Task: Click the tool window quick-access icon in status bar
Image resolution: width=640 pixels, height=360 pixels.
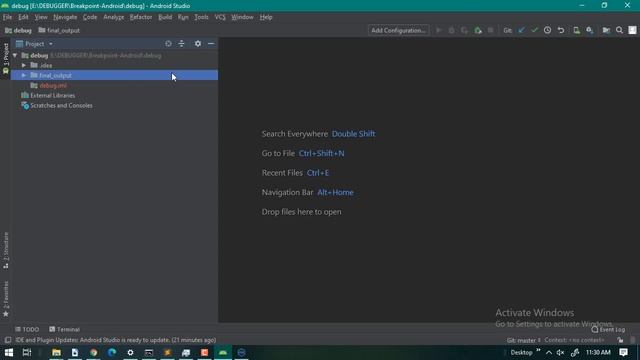Action: (x=7, y=340)
